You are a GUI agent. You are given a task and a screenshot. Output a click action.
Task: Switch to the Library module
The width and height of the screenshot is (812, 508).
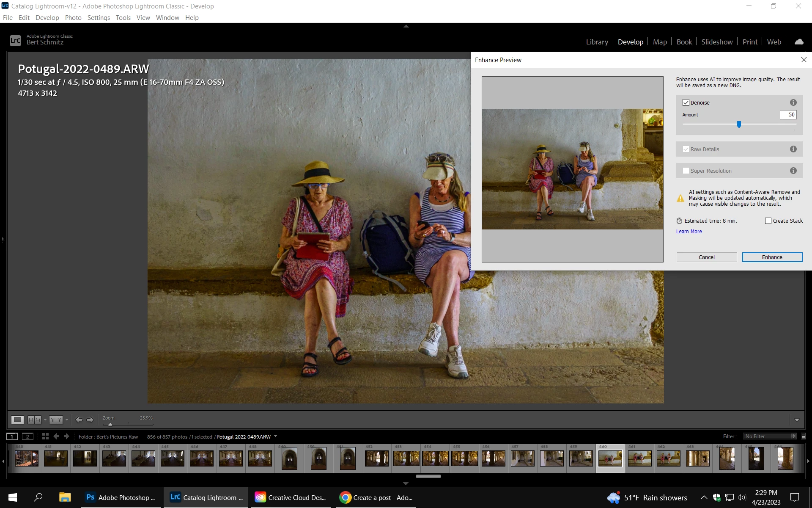597,42
